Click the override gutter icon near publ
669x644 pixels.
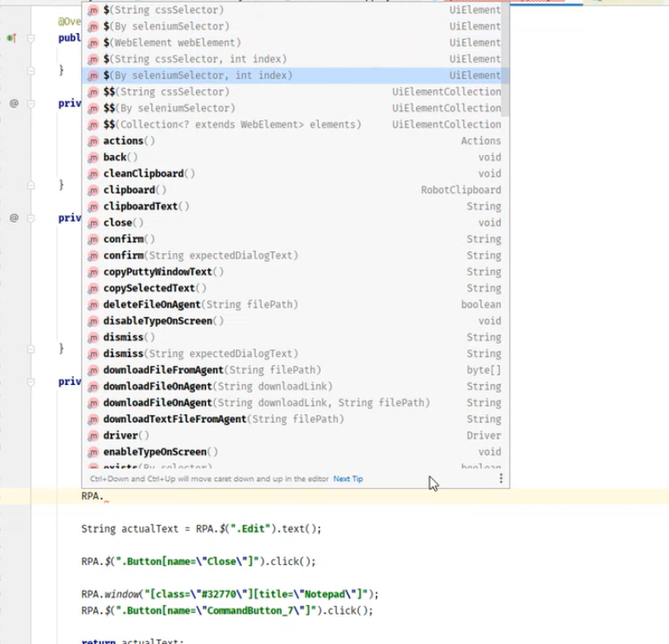tap(12, 38)
